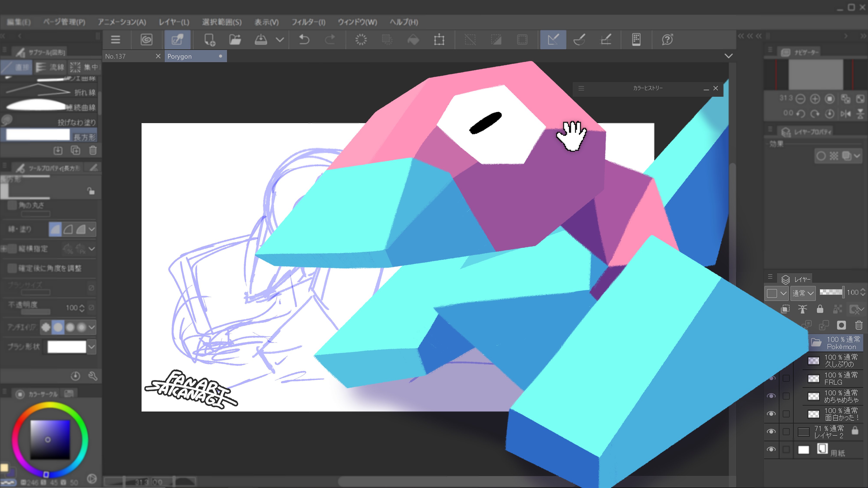This screenshot has width=868, height=488.
Task: Expand save options arrow in toolbar
Action: [x=280, y=40]
